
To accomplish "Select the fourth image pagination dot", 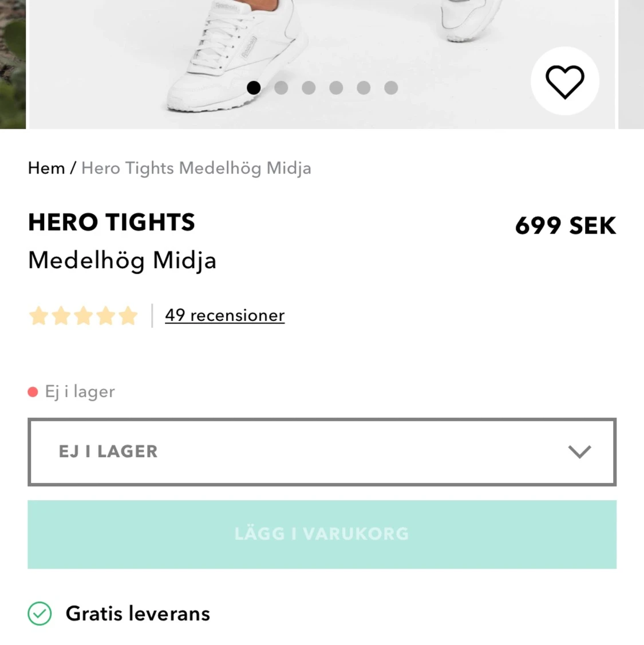I will pos(336,88).
